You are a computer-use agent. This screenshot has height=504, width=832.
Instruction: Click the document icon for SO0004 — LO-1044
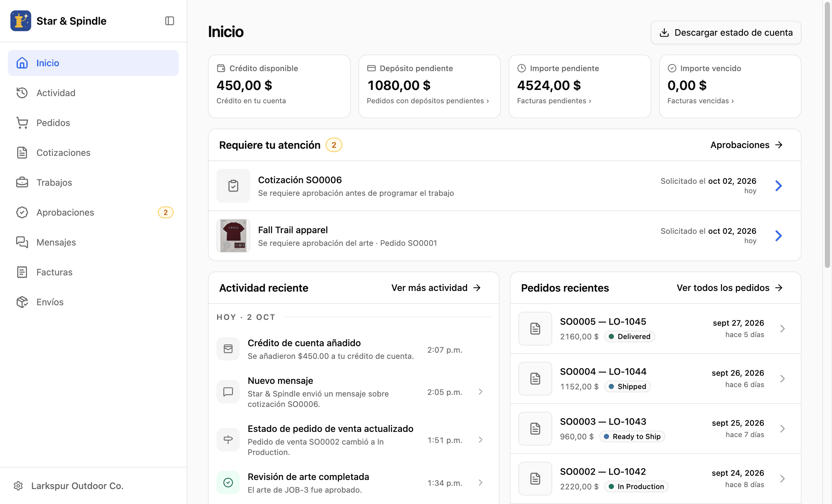[535, 379]
